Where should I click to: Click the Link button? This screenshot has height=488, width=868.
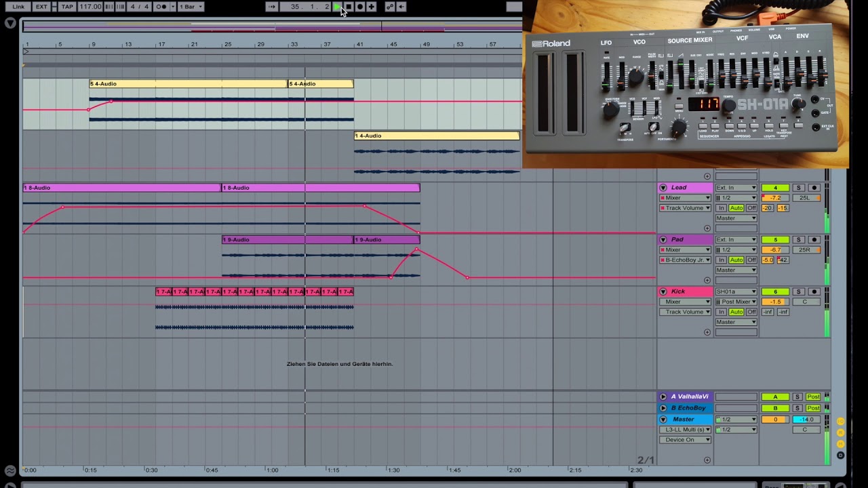18,7
